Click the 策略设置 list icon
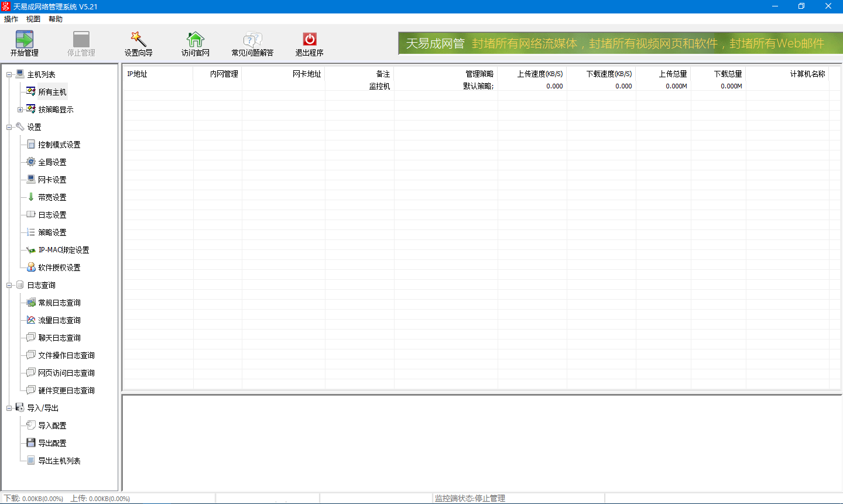This screenshot has width=843, height=504. [x=31, y=232]
